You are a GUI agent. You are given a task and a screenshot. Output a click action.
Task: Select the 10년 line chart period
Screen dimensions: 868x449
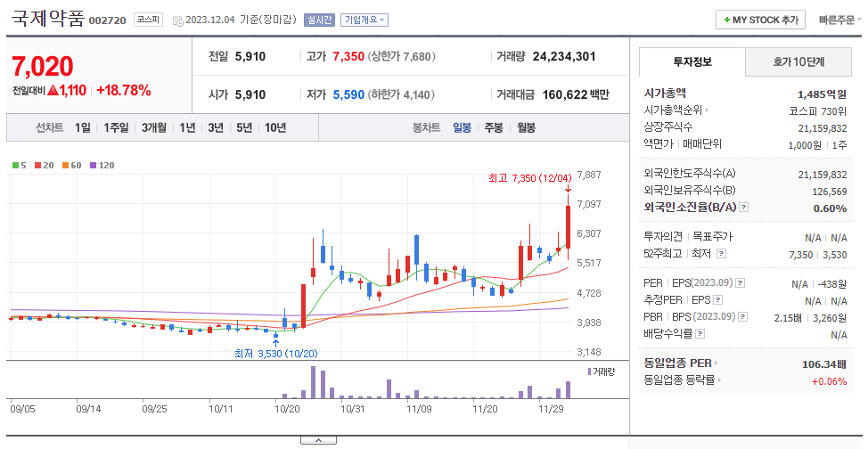pos(275,128)
